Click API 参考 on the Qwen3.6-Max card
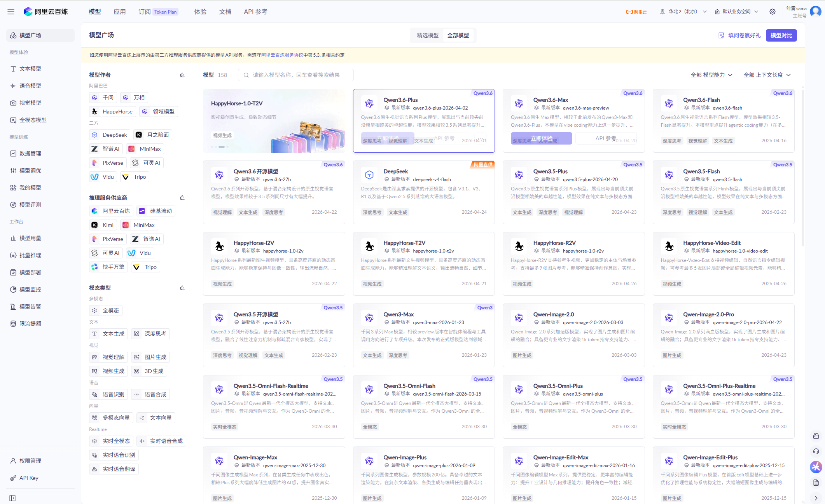This screenshot has width=825, height=504. click(606, 138)
